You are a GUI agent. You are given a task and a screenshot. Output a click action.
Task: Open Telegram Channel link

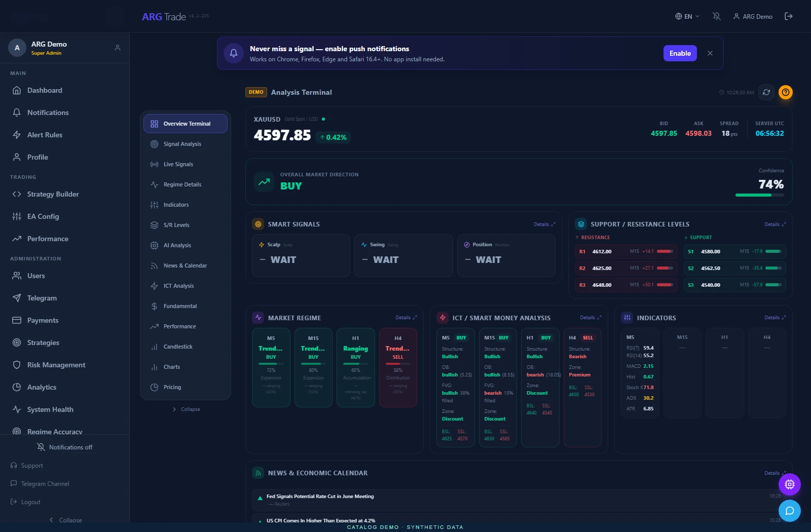[40, 484]
